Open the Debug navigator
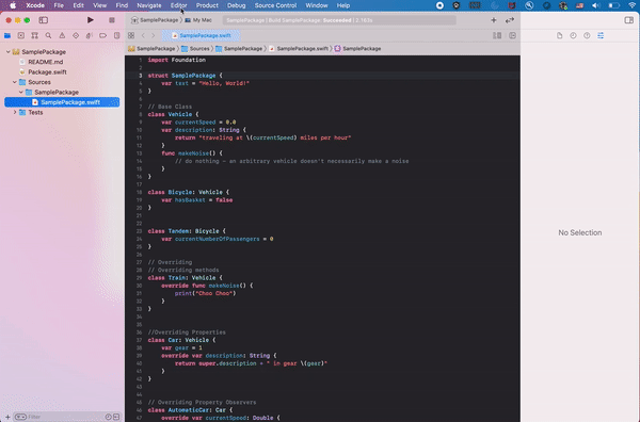The height and width of the screenshot is (422, 640). tap(89, 36)
